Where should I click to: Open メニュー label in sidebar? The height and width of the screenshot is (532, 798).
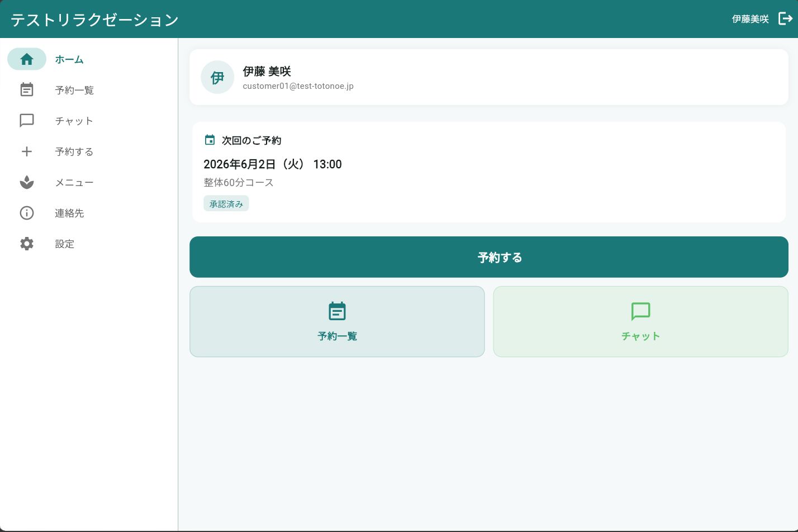tap(74, 182)
